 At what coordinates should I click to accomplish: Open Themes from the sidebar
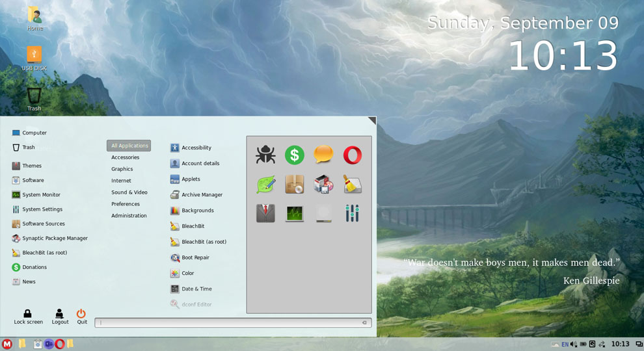click(27, 166)
